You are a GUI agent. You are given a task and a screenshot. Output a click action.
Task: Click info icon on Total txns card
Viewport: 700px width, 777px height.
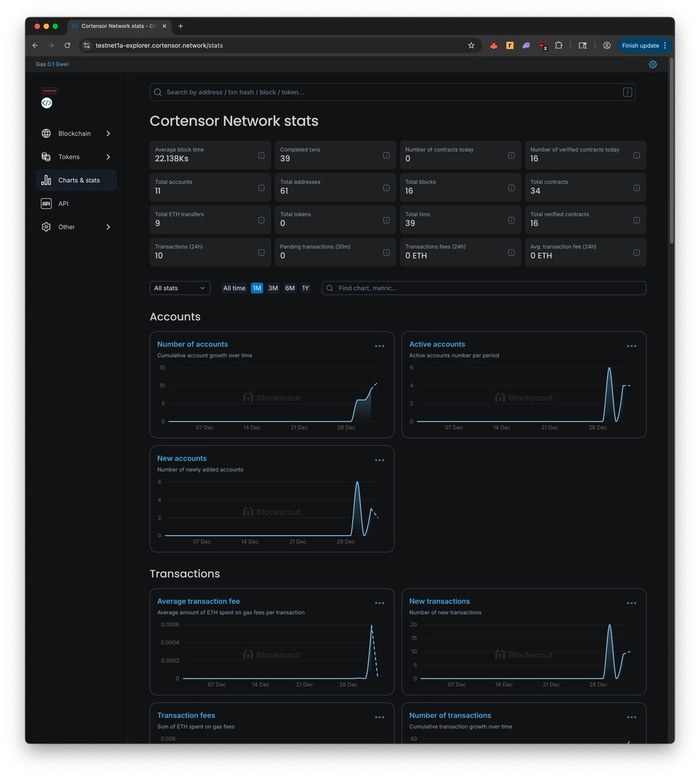(511, 220)
